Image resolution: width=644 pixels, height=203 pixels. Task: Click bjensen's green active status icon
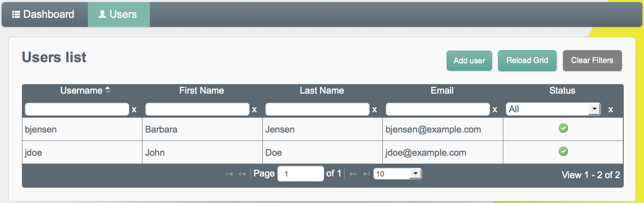tap(563, 128)
